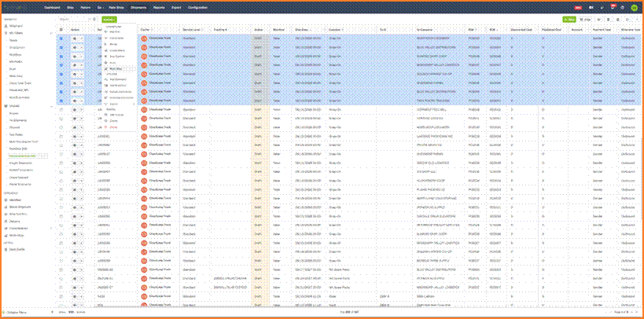This screenshot has height=319, width=644.
Task: Open the Return menu item
Action: click(86, 7)
